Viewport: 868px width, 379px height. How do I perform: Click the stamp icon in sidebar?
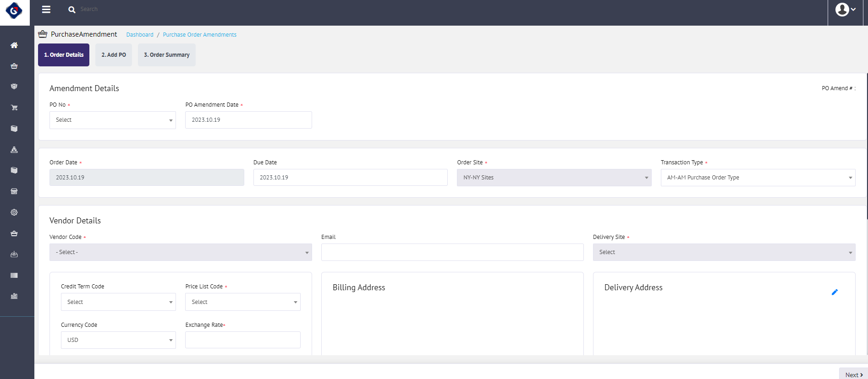pos(14,150)
